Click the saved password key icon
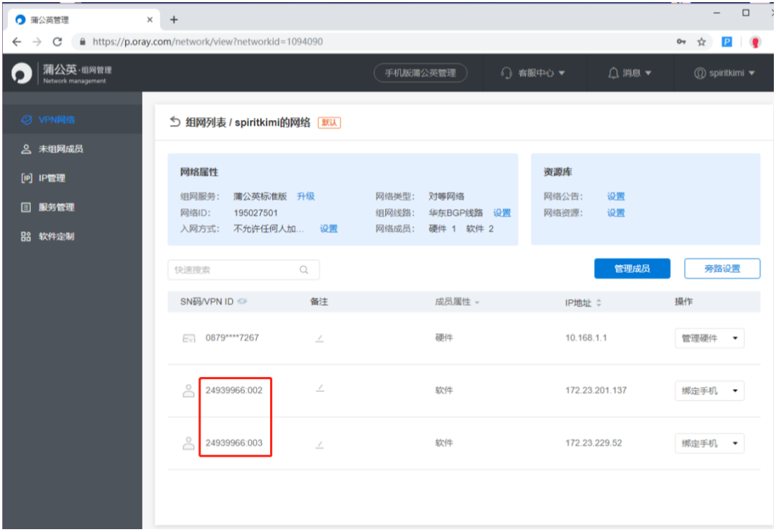Viewport: 776px width, 532px height. (681, 42)
